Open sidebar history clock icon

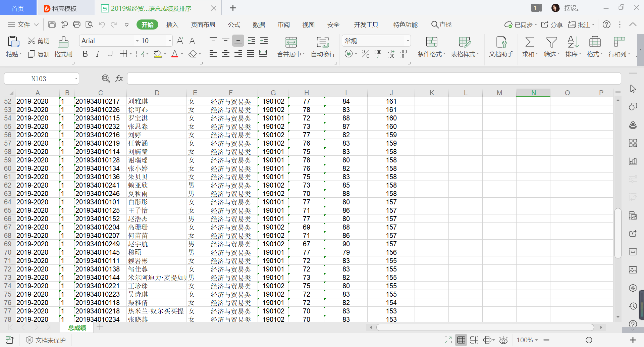click(x=633, y=306)
